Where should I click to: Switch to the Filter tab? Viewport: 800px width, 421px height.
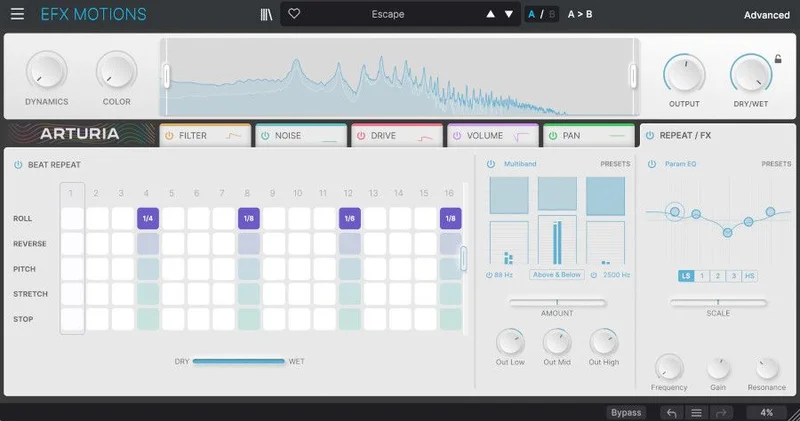pyautogui.click(x=205, y=135)
